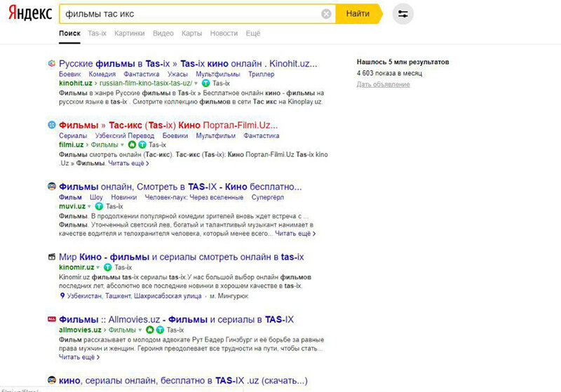
Task: Open Мир Кино фильмы и сериалы result
Action: pyautogui.click(x=181, y=257)
